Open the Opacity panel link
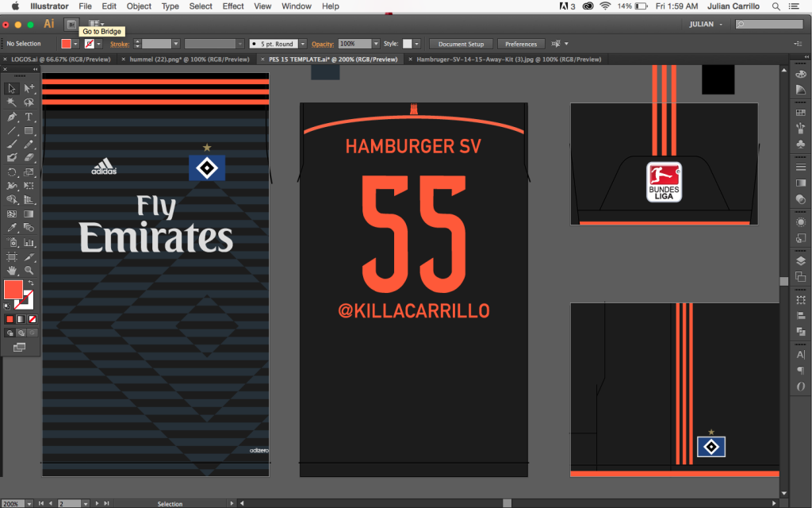This screenshot has width=812, height=508. coord(322,44)
